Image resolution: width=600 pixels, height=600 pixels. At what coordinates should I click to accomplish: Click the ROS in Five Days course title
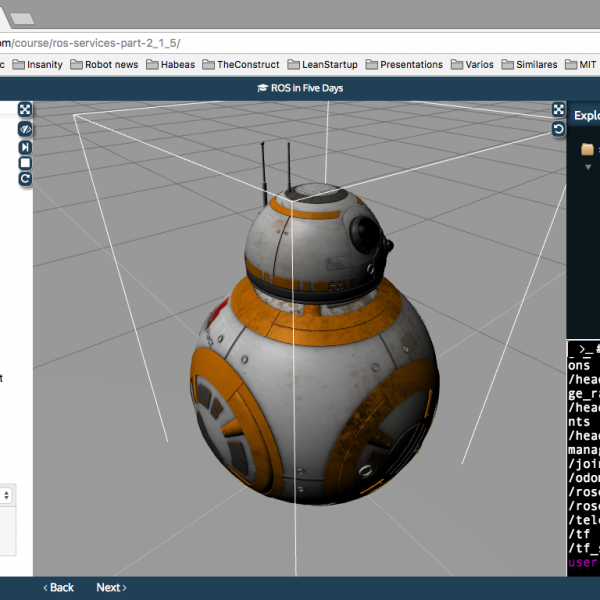[300, 88]
